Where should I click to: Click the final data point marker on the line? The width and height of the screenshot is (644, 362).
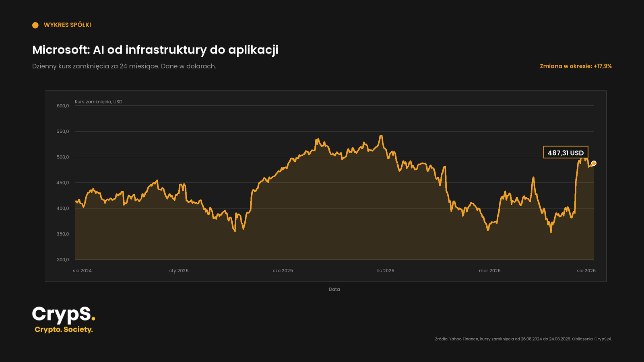point(594,163)
